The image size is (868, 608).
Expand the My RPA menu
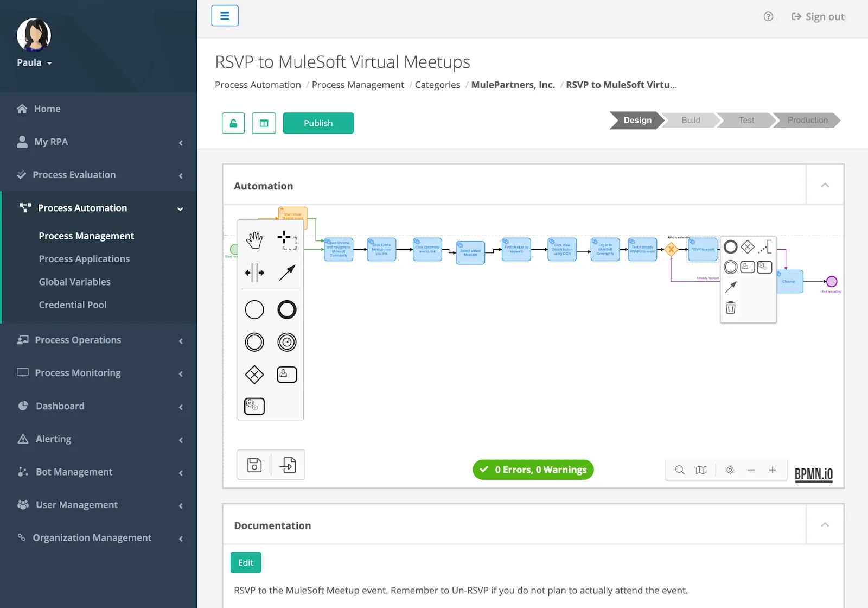tap(99, 142)
